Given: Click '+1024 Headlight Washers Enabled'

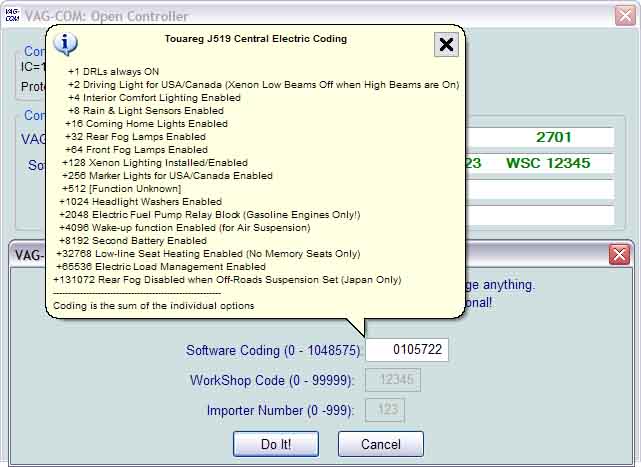Looking at the screenshot, I should click(x=141, y=202).
